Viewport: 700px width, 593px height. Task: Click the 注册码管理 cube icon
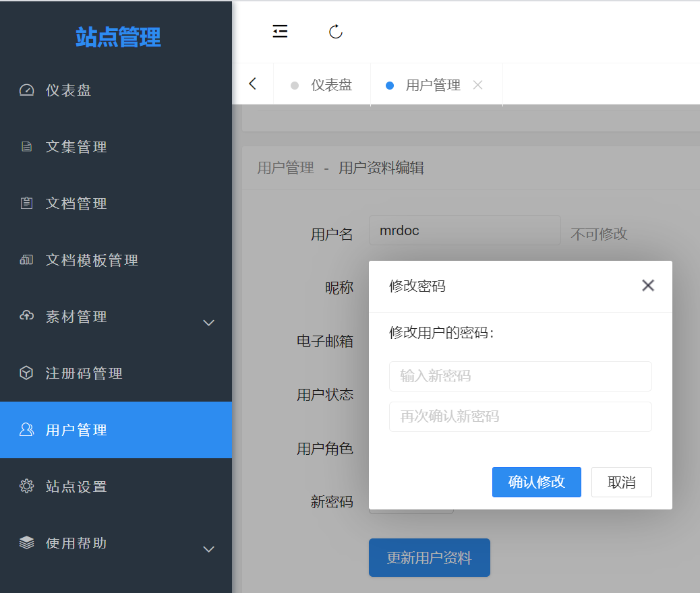26,373
